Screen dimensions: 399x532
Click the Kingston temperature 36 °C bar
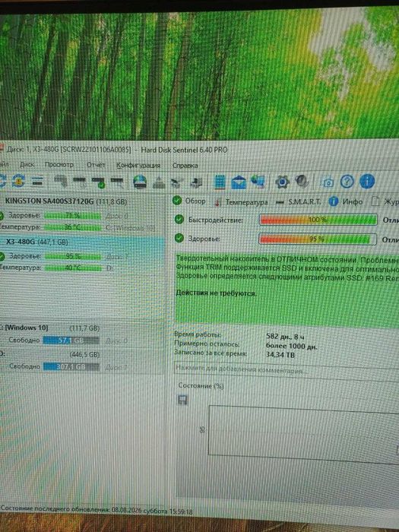pyautogui.click(x=73, y=227)
